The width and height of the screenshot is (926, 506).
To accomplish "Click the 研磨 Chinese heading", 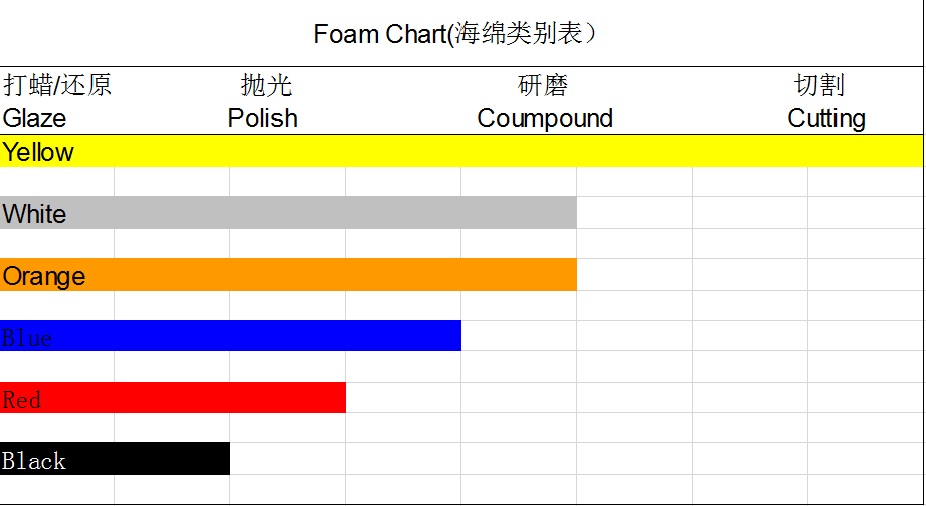I will click(x=543, y=85).
